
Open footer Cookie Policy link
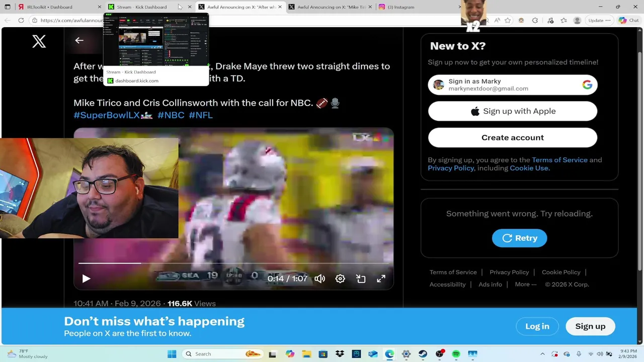coord(561,272)
